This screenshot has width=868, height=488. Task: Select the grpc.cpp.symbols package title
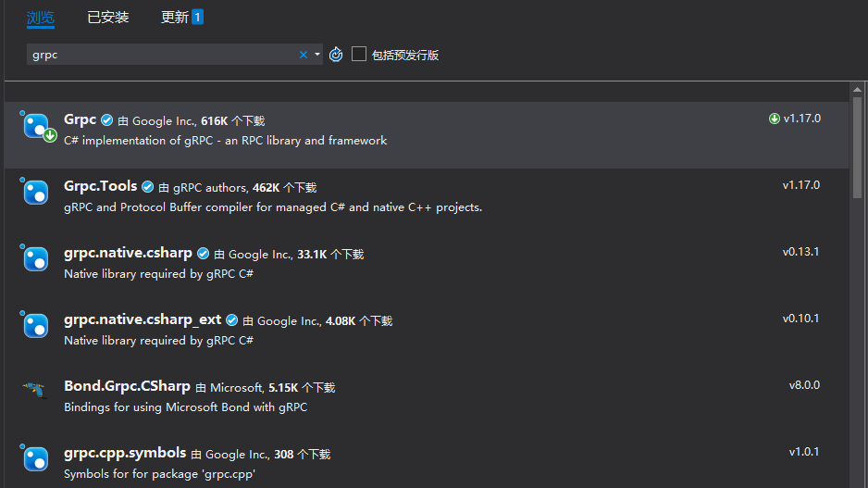125,453
